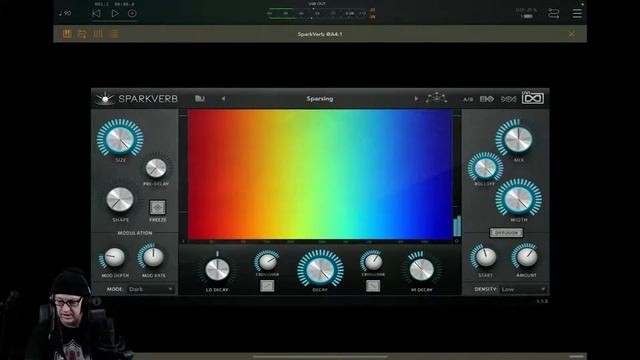This screenshot has height=360, width=640.
Task: Click the Sparkverb star logo
Action: (x=105, y=98)
